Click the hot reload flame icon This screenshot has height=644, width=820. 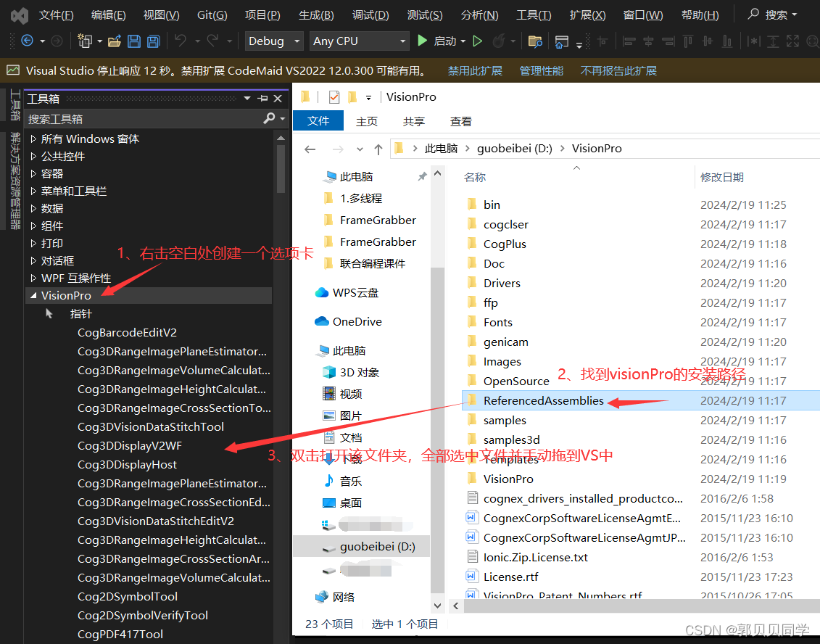click(499, 41)
